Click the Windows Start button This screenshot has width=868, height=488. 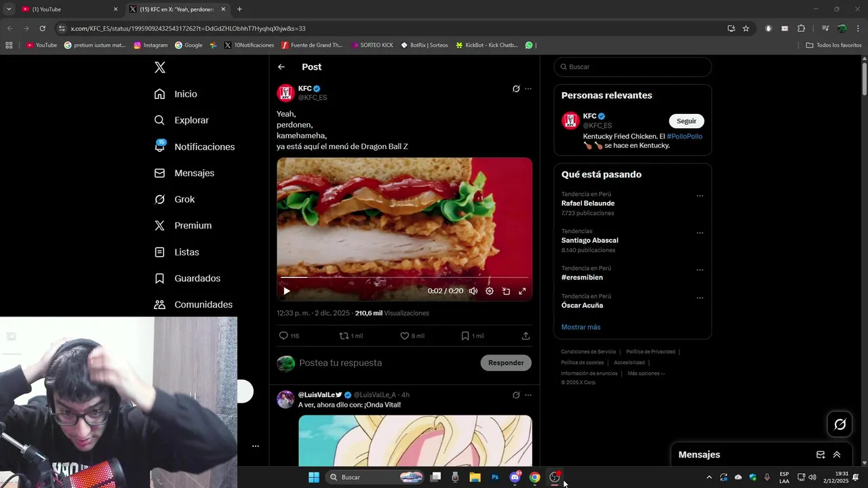[x=314, y=477]
